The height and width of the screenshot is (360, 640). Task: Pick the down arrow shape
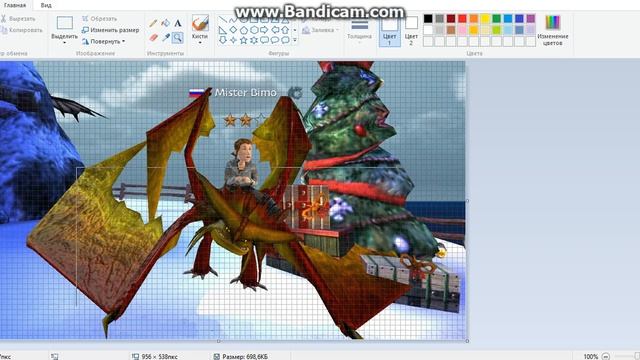(x=223, y=40)
